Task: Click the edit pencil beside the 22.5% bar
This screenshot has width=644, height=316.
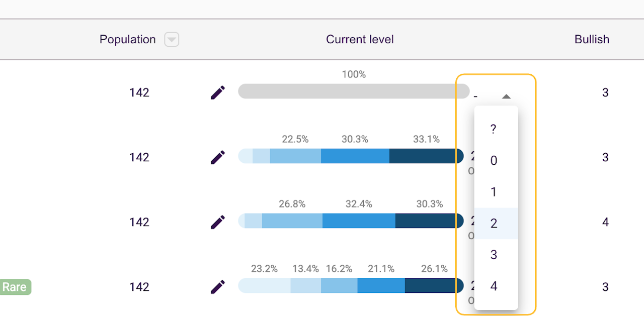Action: click(218, 157)
